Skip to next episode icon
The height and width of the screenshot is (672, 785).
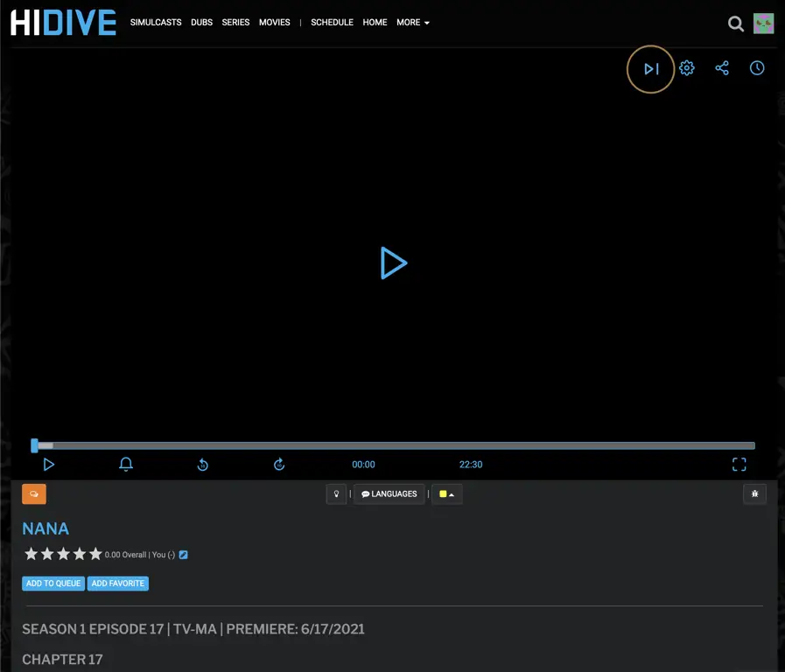coord(651,69)
